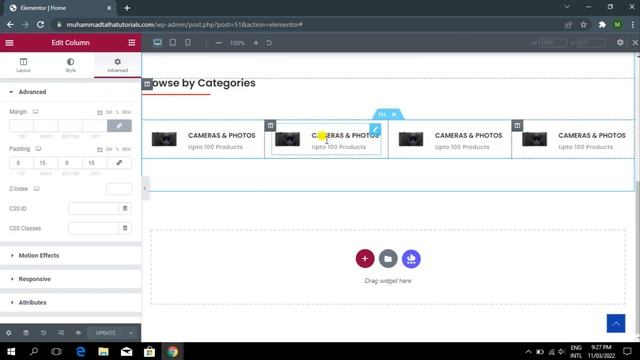
Task: Switch to tablet preview mode
Action: click(x=173, y=42)
